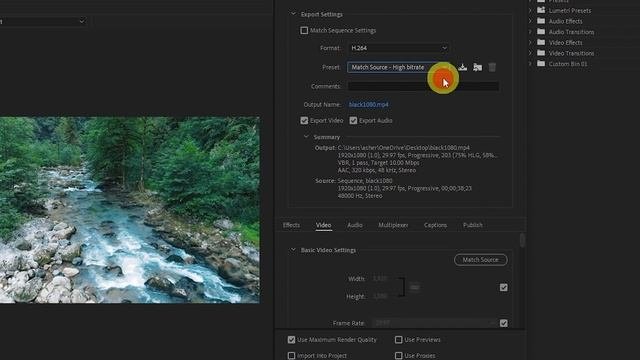Click the Audio Transitions folder icon

coord(541,31)
